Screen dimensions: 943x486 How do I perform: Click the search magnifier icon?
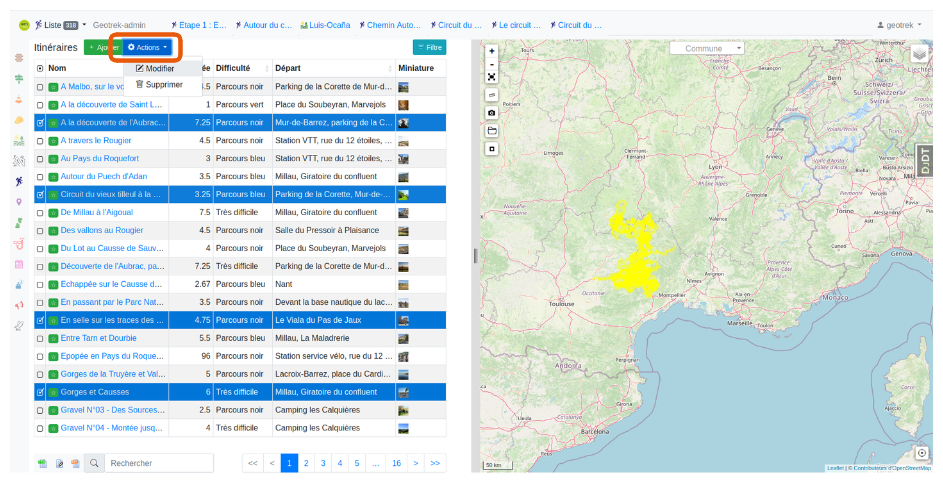pyautogui.click(x=94, y=463)
